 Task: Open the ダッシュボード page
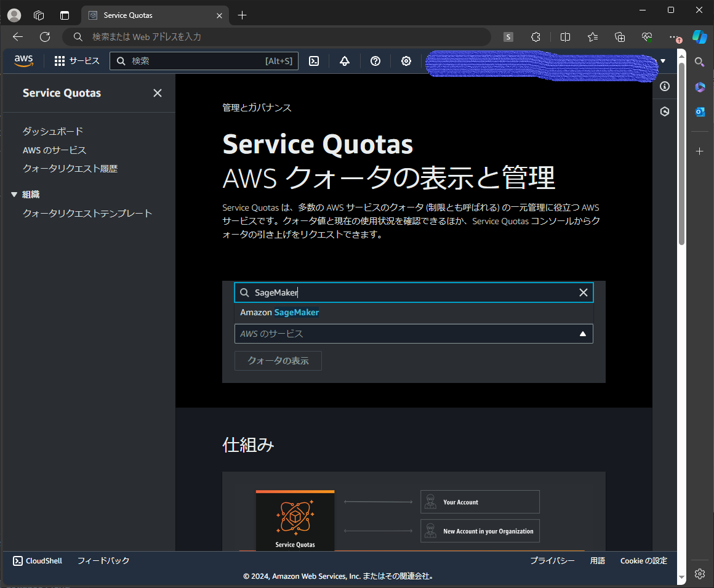53,131
